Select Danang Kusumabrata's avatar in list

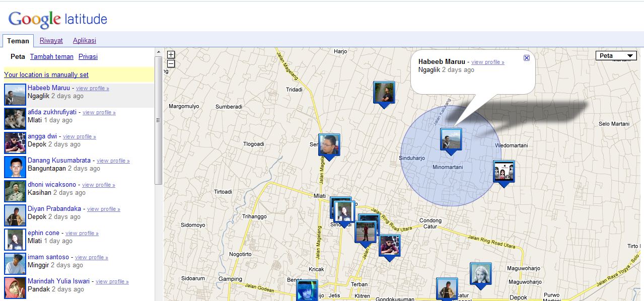(x=15, y=168)
